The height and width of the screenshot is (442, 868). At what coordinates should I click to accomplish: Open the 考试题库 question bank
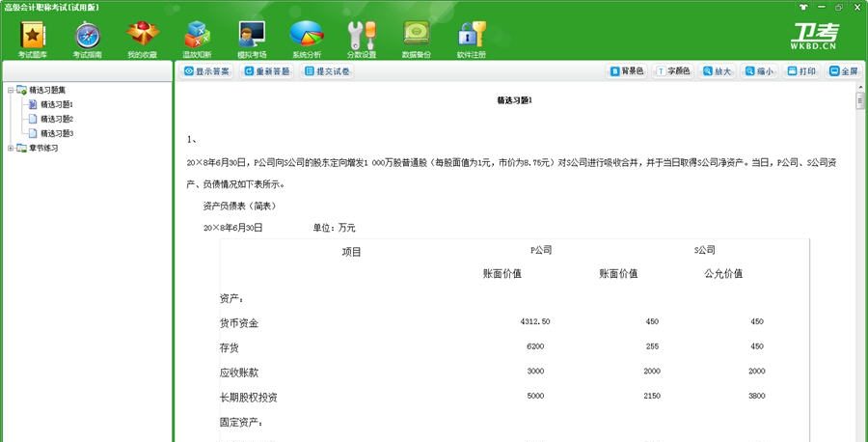(32, 40)
